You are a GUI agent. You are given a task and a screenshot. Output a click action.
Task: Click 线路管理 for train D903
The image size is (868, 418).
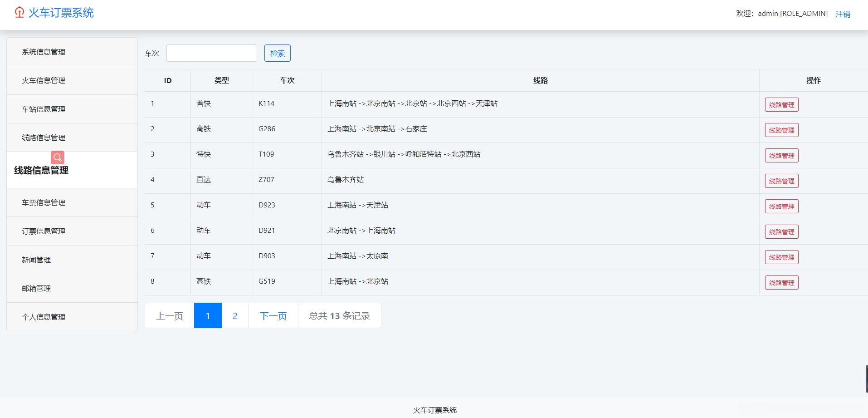[781, 257]
